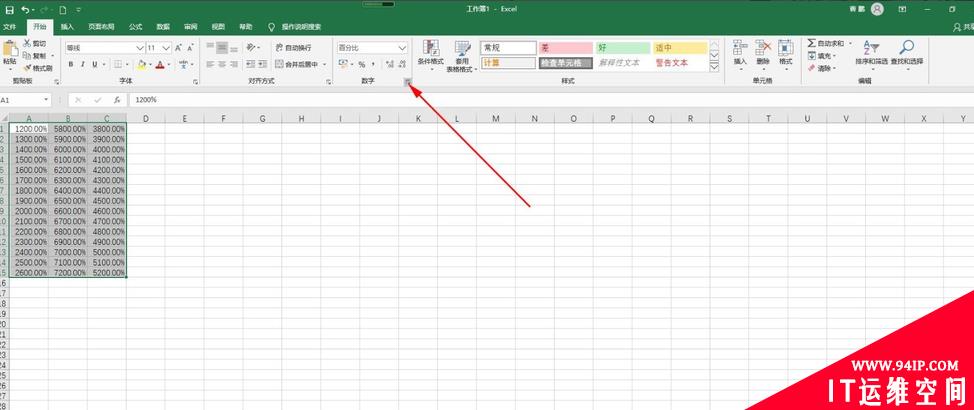Apply the 好 (Good) green cell style
974x410 pixels.
point(623,48)
